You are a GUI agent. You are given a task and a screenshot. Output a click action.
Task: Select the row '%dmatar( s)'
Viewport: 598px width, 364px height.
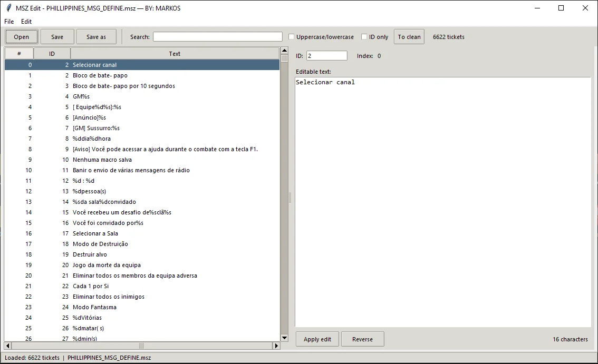point(142,329)
